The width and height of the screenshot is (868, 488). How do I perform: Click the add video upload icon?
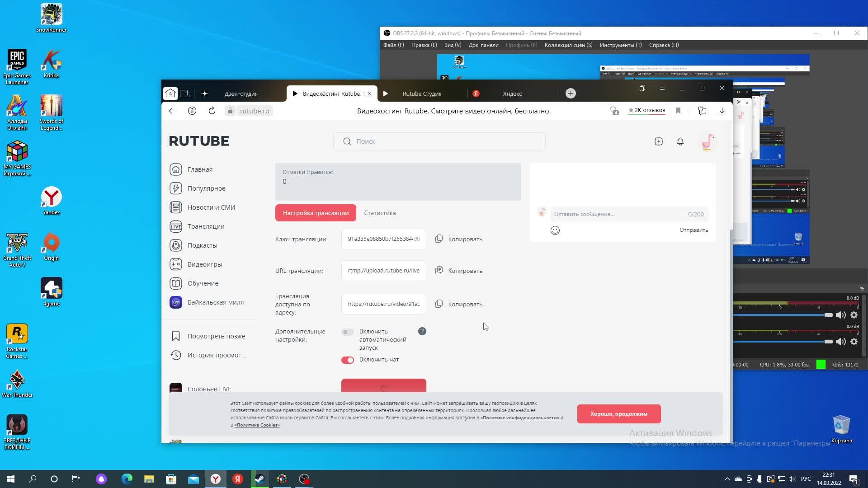tap(658, 141)
